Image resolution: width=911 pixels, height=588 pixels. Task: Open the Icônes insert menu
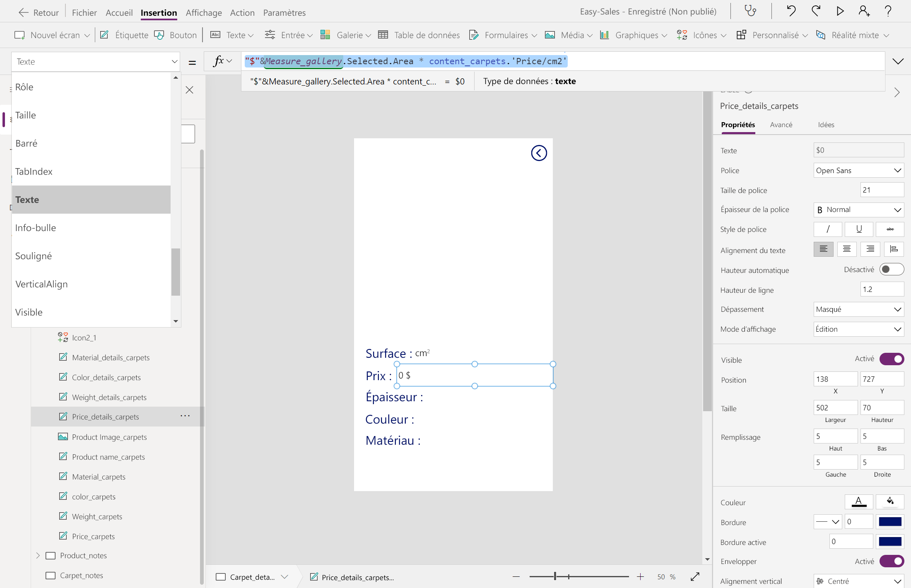point(701,35)
